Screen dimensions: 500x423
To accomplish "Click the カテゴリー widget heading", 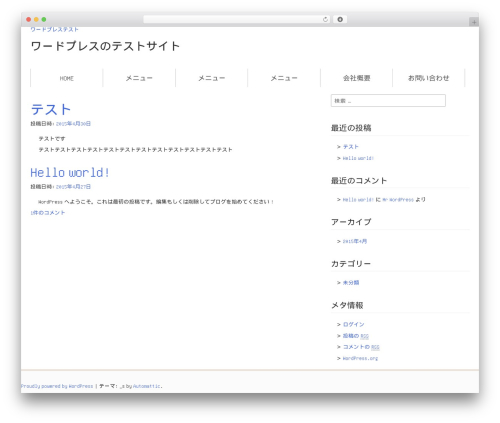I will coord(351,264).
